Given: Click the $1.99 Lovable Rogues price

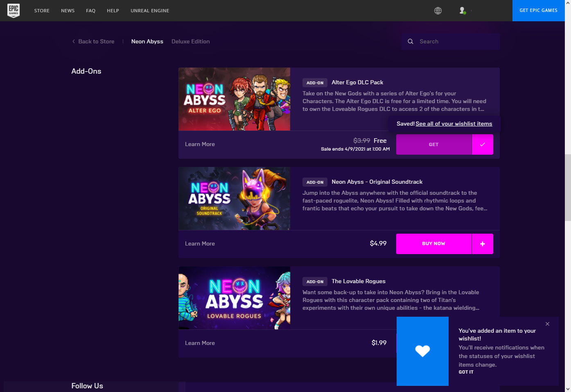Looking at the screenshot, I should coord(379,343).
